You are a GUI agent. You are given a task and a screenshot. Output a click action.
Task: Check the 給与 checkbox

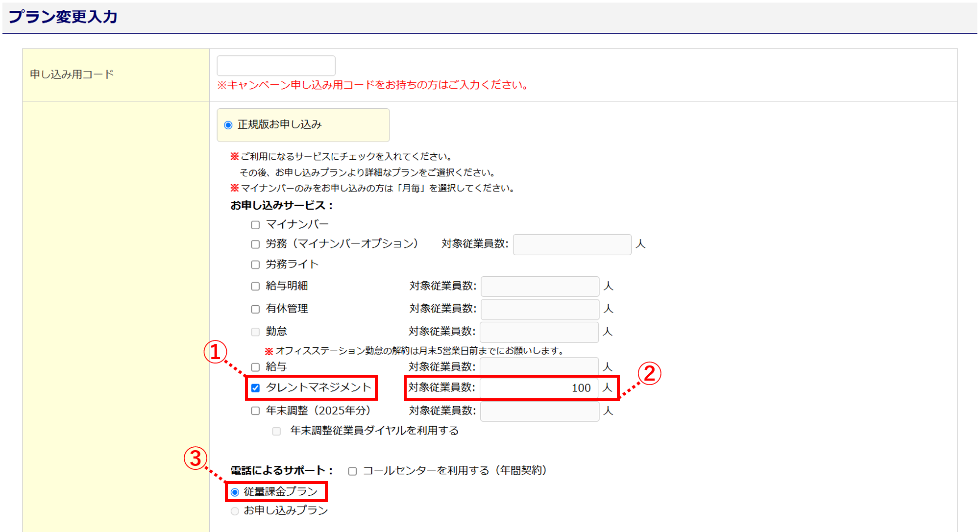coord(255,367)
